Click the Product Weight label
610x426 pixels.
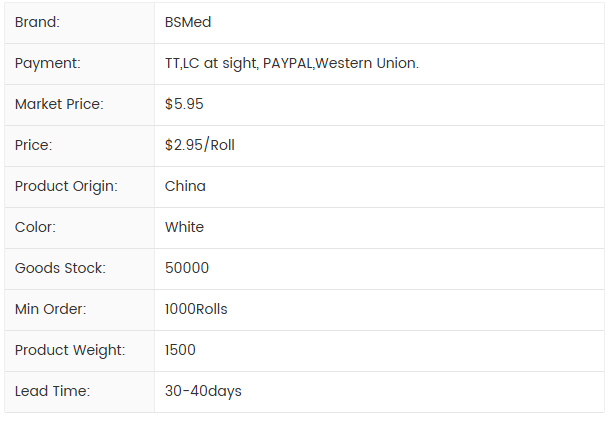70,350
